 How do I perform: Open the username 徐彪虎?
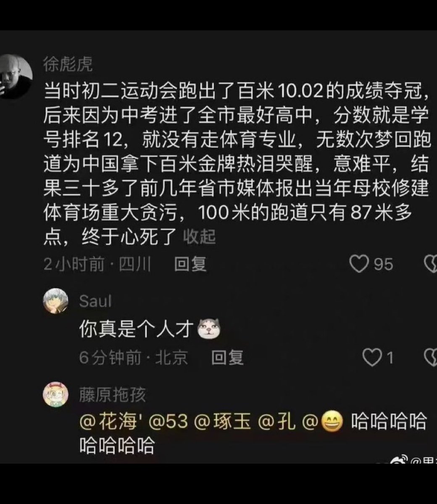click(68, 65)
